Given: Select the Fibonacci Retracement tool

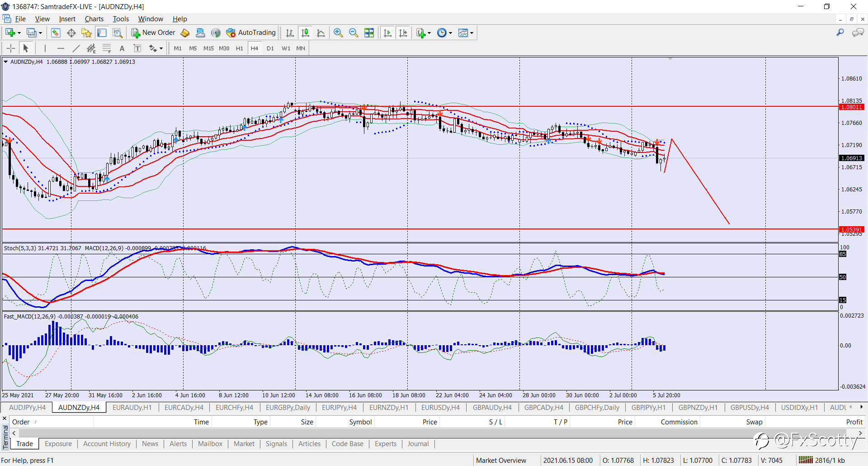Looking at the screenshot, I should click(x=107, y=48).
